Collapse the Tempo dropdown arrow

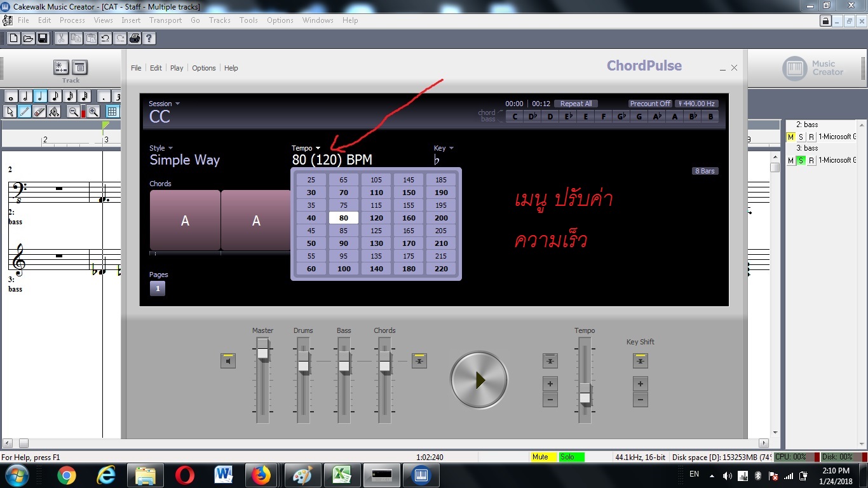coord(318,148)
